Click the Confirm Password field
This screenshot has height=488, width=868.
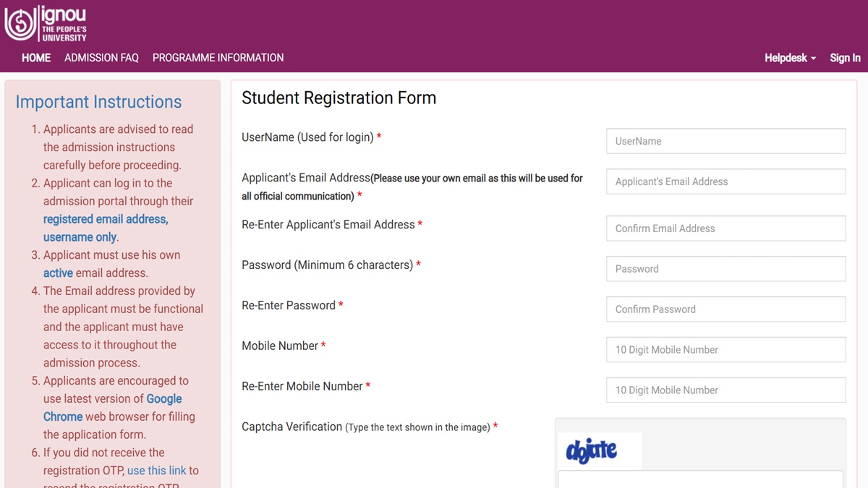coord(726,309)
